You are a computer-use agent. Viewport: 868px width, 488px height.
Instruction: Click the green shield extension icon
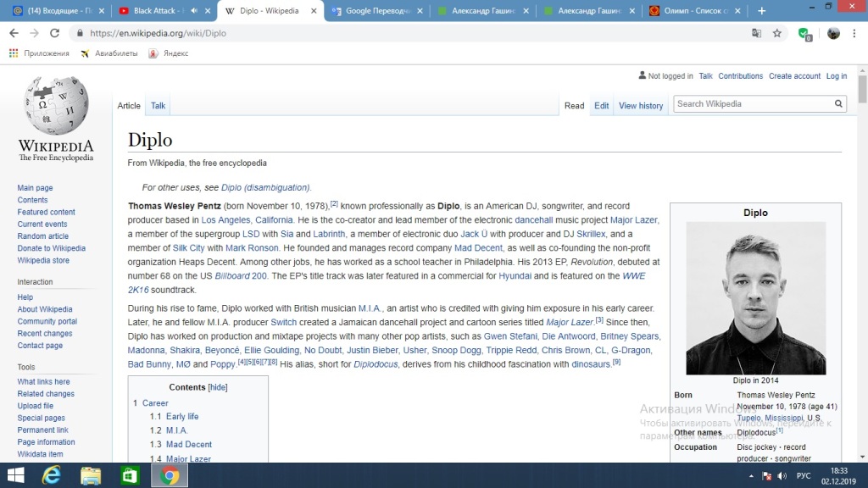[804, 34]
